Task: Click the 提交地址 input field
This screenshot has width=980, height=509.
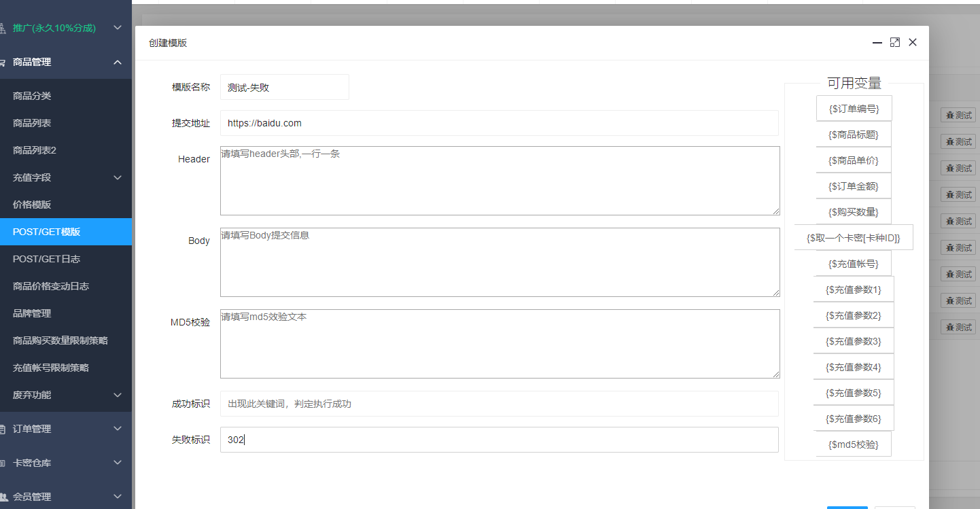Action: 500,123
